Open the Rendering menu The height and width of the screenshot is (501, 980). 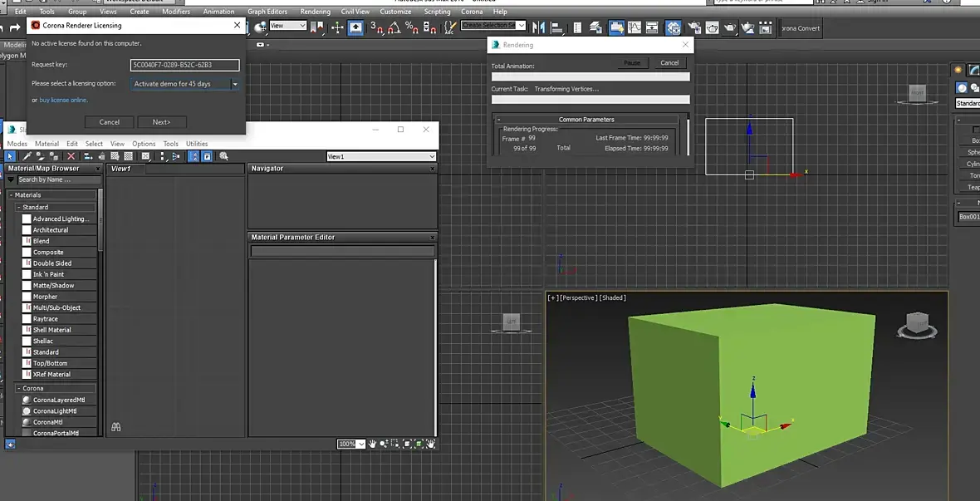pos(315,12)
